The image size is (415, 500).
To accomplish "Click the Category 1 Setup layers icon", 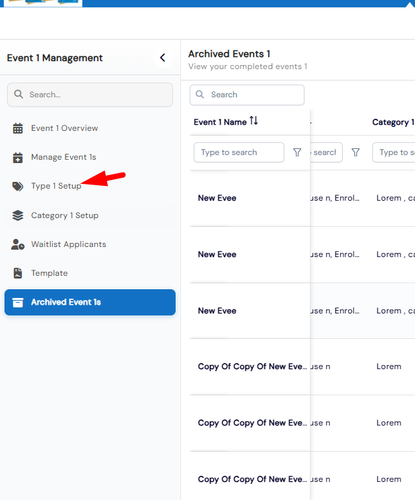I will 18,215.
